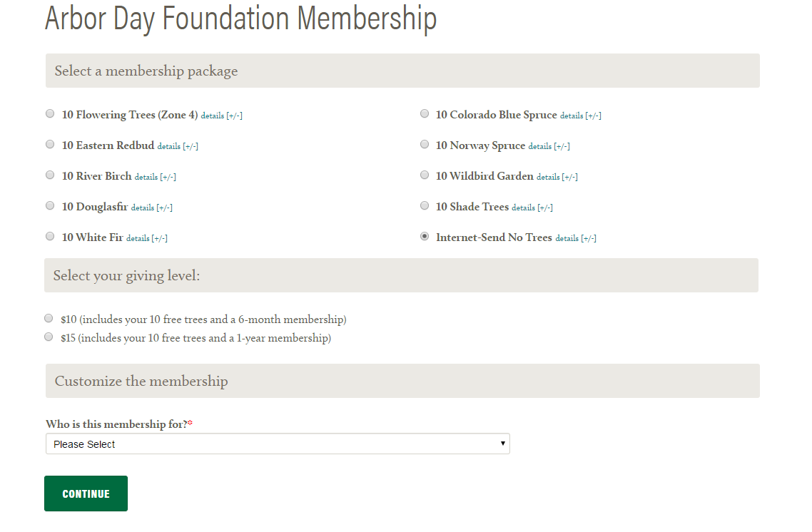This screenshot has width=812, height=532.
Task: Click the green CONTINUE button
Action: coord(86,493)
